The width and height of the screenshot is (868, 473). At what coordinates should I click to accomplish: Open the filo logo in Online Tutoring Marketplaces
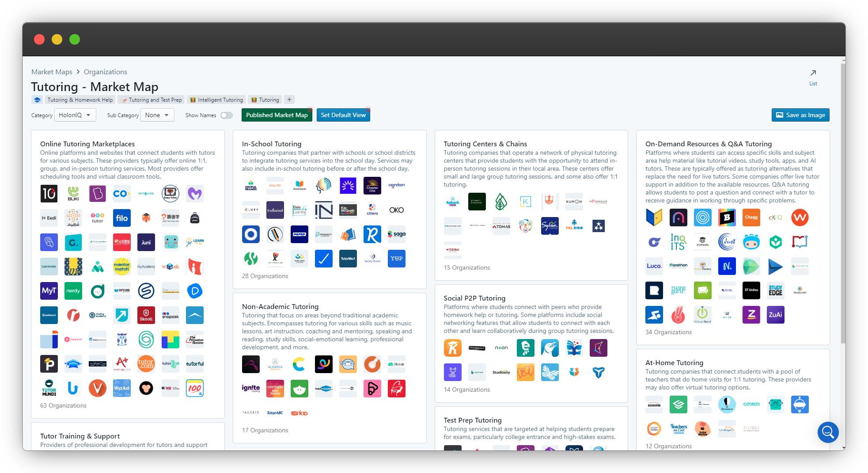click(x=122, y=218)
